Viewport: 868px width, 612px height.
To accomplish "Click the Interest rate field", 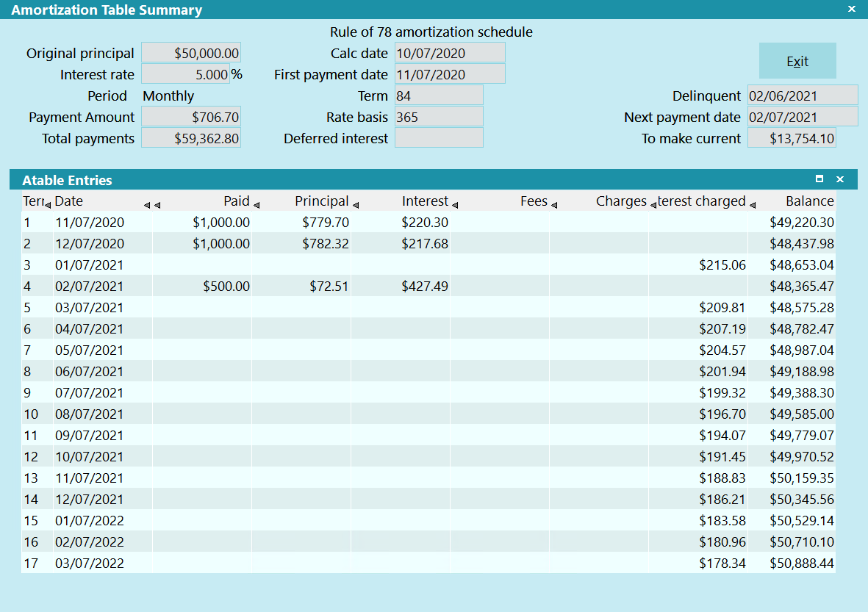I will pyautogui.click(x=185, y=74).
